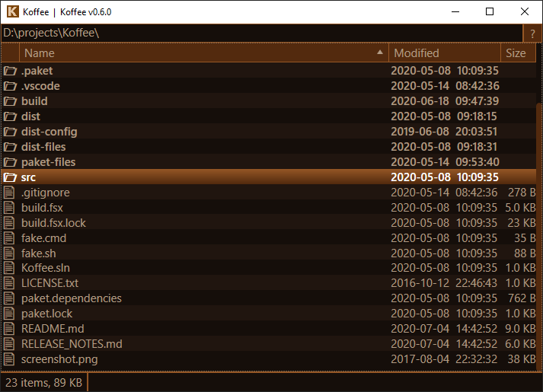The image size is (543, 392).
Task: Select the README.md file name
Action: point(53,329)
